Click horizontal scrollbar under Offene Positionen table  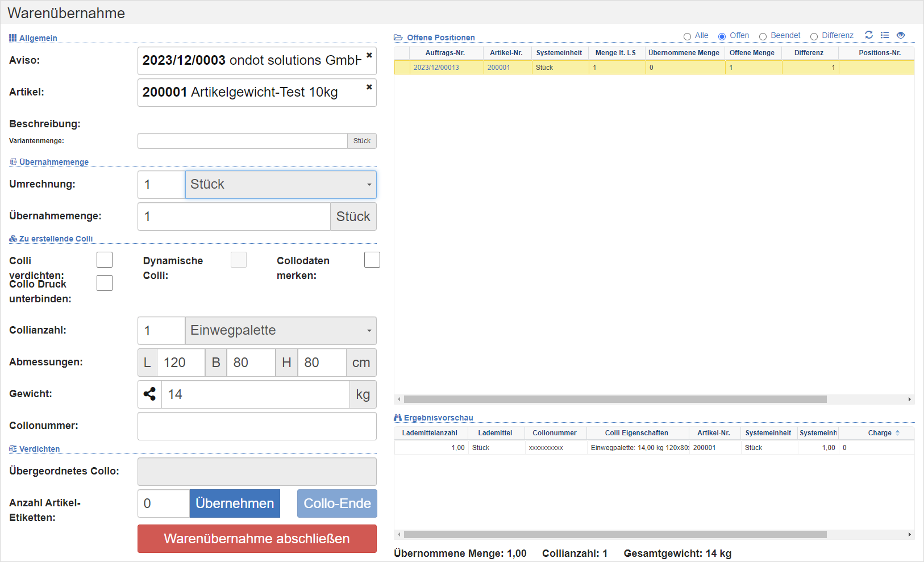point(615,399)
